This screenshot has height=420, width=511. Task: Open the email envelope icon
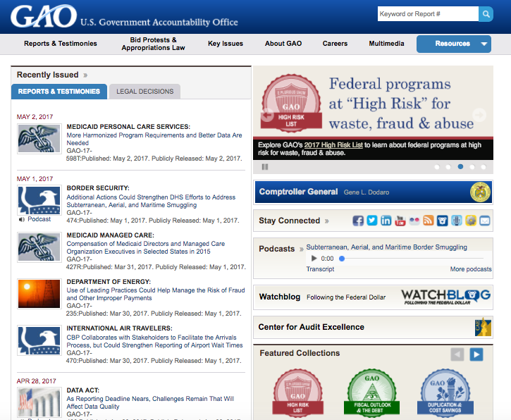click(x=485, y=221)
